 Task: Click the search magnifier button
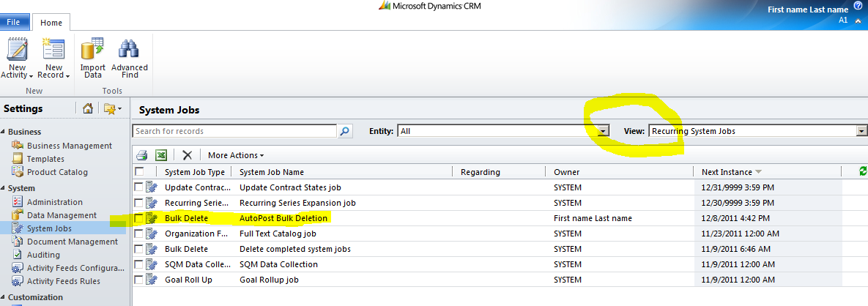pos(345,131)
